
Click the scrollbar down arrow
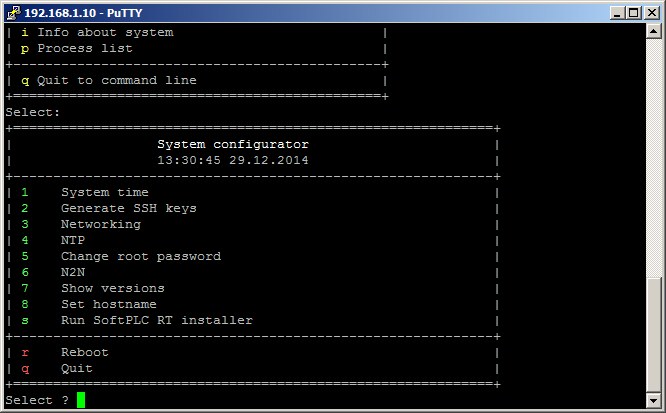tap(656, 401)
